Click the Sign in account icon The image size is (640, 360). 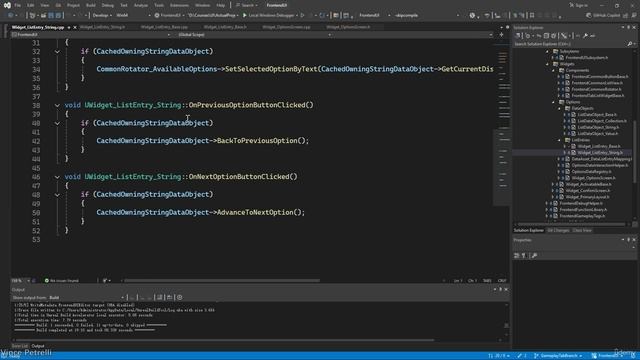tap(571, 5)
